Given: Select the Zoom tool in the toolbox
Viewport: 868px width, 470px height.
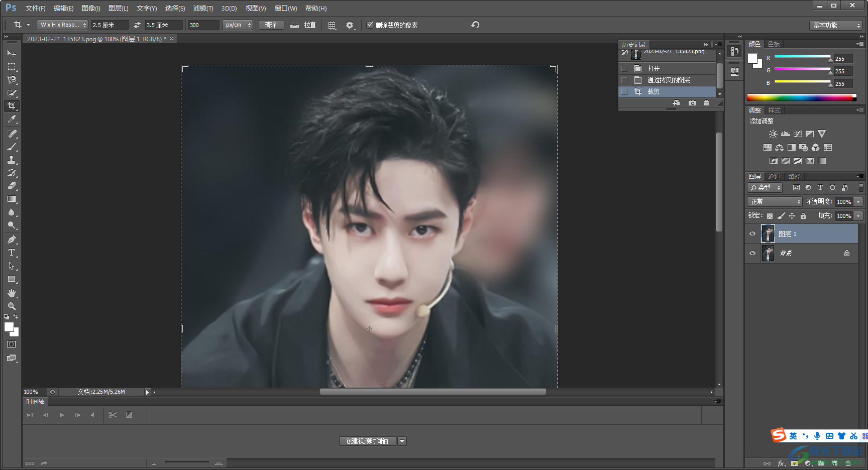Looking at the screenshot, I should click(12, 306).
